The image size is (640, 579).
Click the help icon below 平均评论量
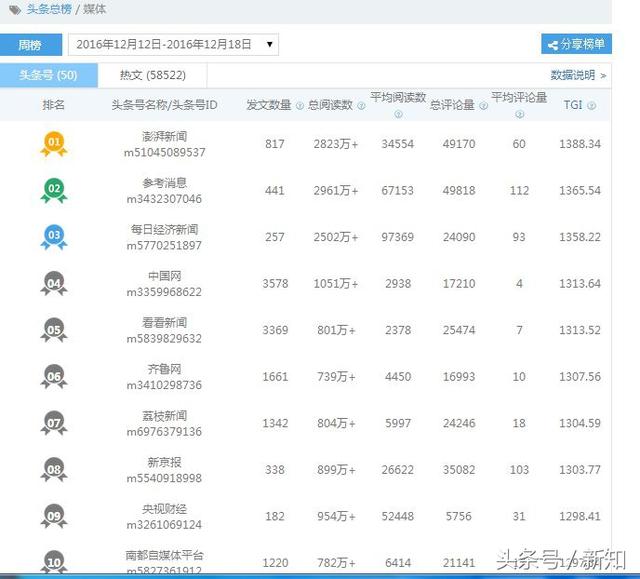pyautogui.click(x=519, y=115)
